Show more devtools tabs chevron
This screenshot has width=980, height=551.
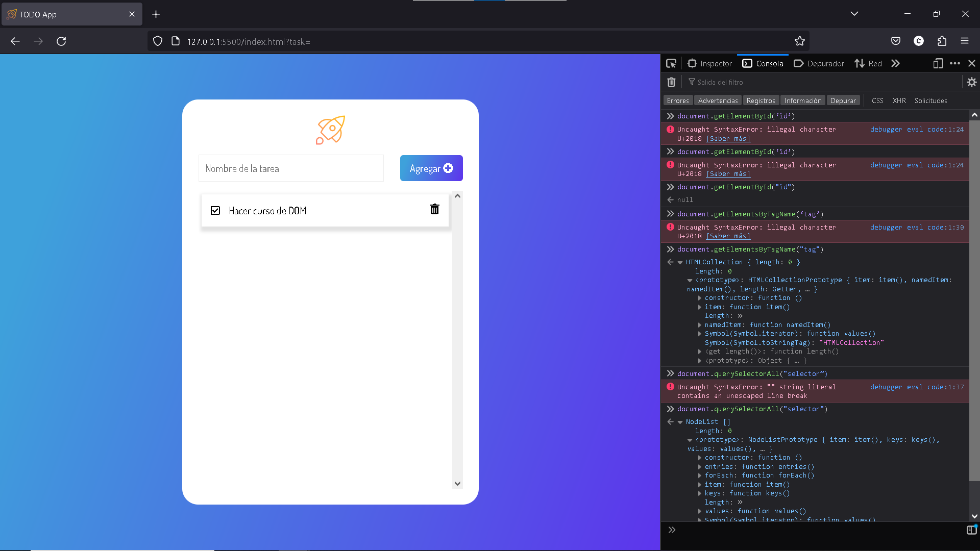tap(896, 64)
